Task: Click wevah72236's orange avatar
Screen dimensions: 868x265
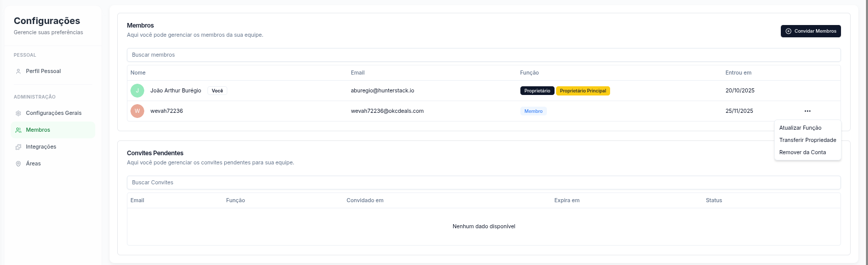Action: tap(137, 111)
